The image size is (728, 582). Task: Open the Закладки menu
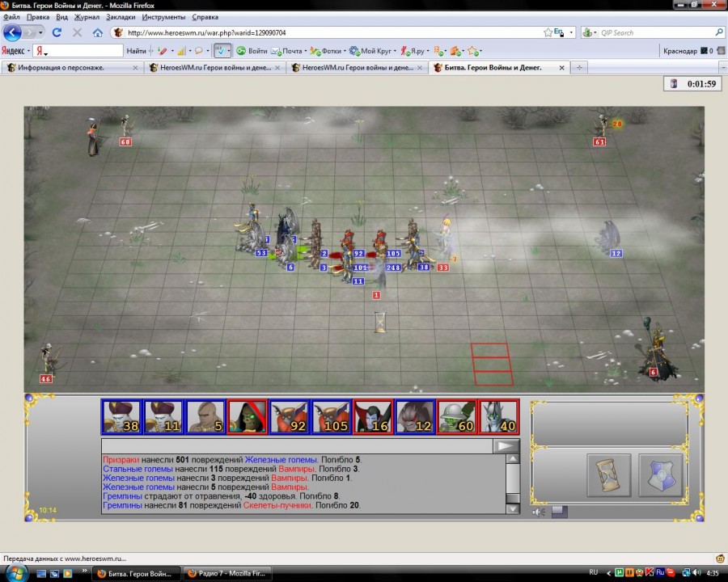point(121,17)
